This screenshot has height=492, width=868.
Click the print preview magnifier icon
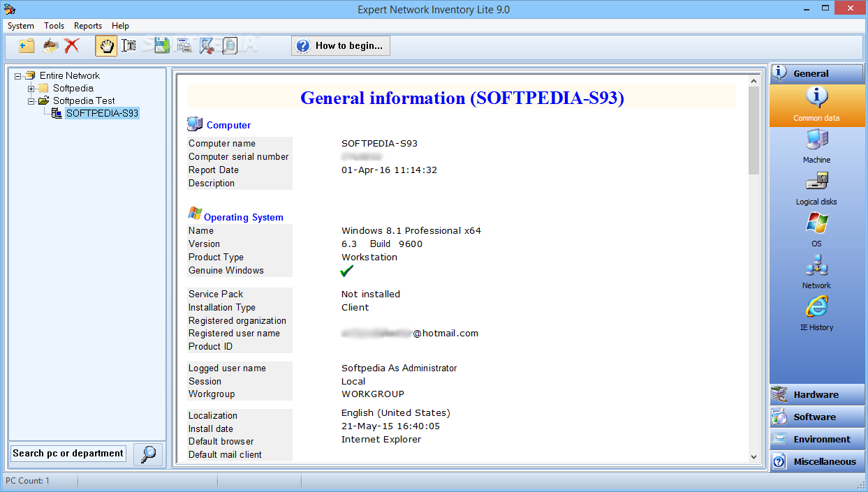click(229, 46)
